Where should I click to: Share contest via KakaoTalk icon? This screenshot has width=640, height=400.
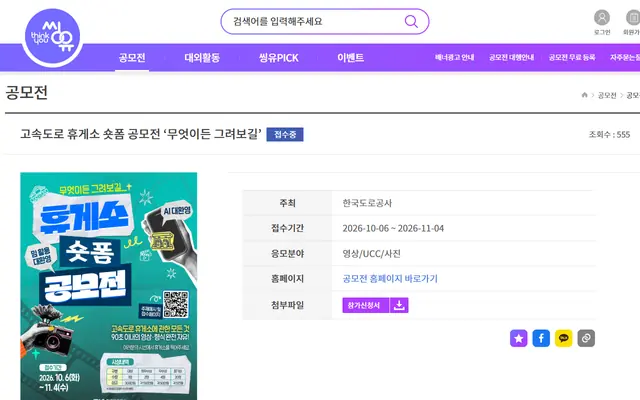(564, 338)
